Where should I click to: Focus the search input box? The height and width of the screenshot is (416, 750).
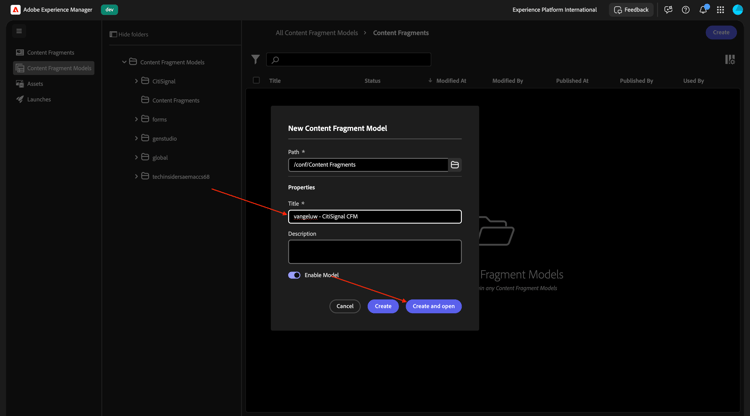(349, 60)
